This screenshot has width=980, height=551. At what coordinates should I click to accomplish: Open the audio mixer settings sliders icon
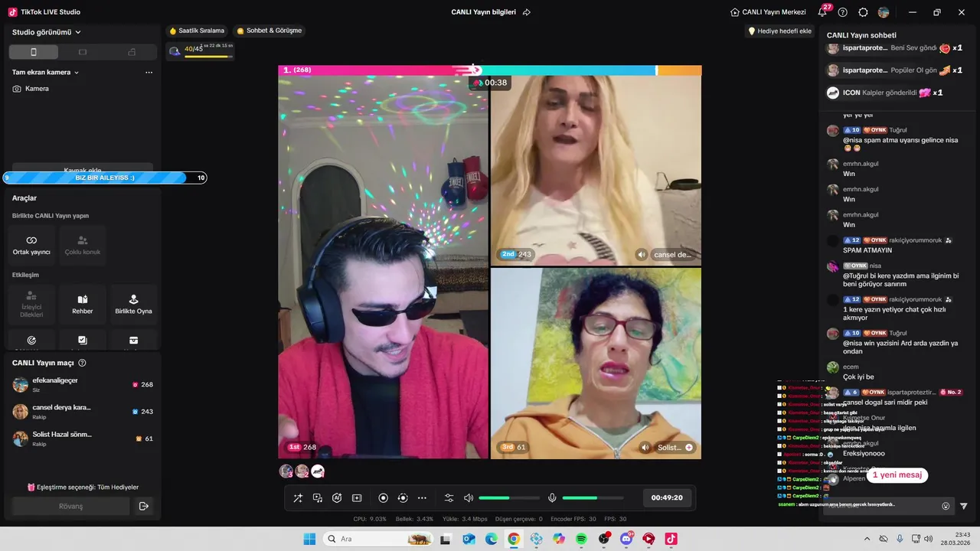[x=449, y=498]
